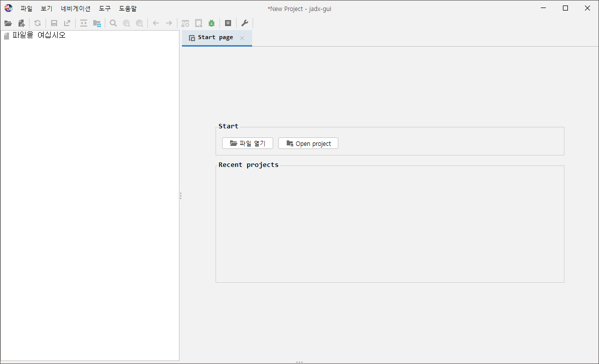Image resolution: width=599 pixels, height=364 pixels.
Task: Open preferences with the wrench icon
Action: coord(245,23)
